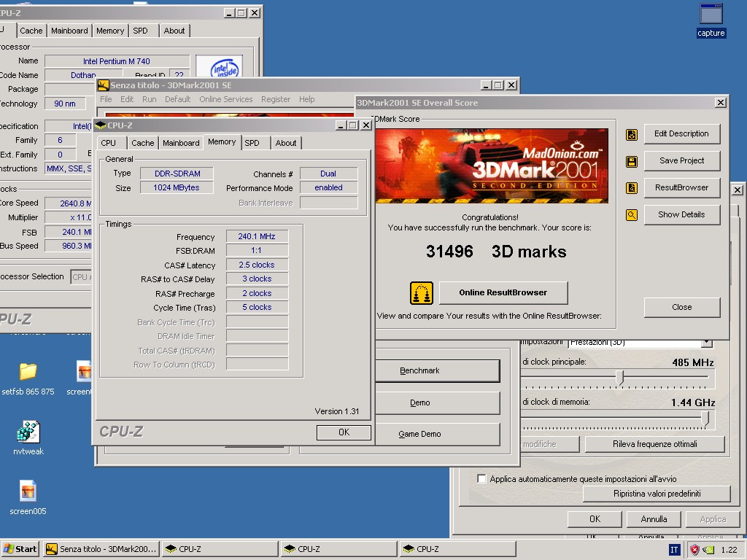Open the Help menu in 3DMark2001
Image resolution: width=747 pixels, height=560 pixels.
[x=307, y=99]
